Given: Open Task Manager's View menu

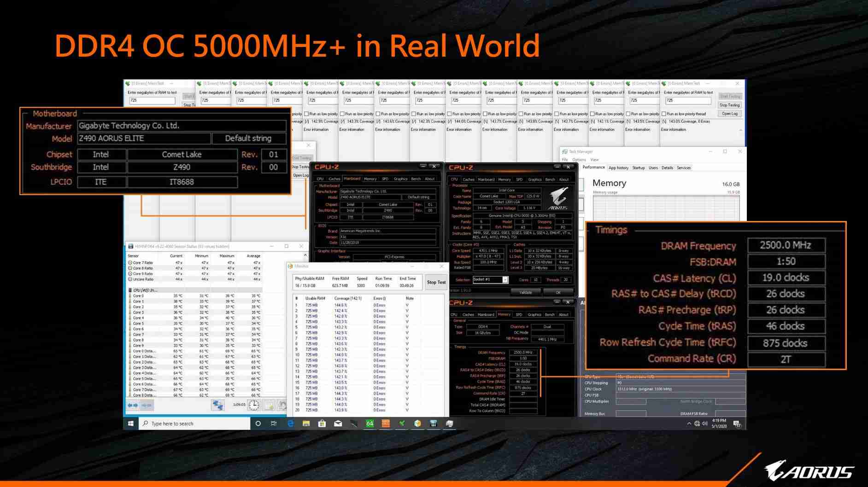Looking at the screenshot, I should click(x=594, y=160).
